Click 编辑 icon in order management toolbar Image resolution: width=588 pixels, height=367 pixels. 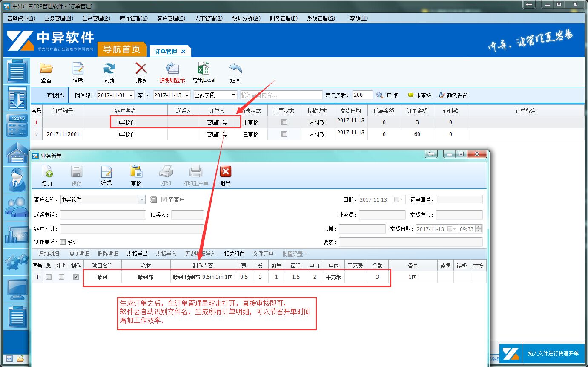[77, 69]
